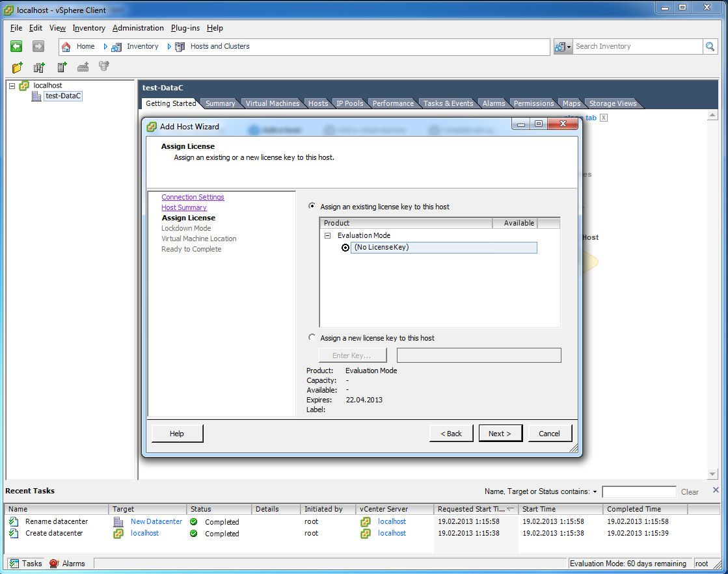The width and height of the screenshot is (728, 574).
Task: Click the green Back navigation arrow
Action: [16, 46]
